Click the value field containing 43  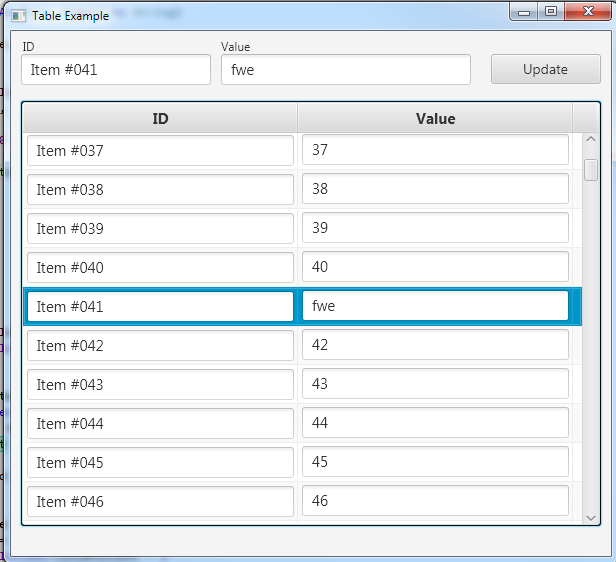(435, 385)
